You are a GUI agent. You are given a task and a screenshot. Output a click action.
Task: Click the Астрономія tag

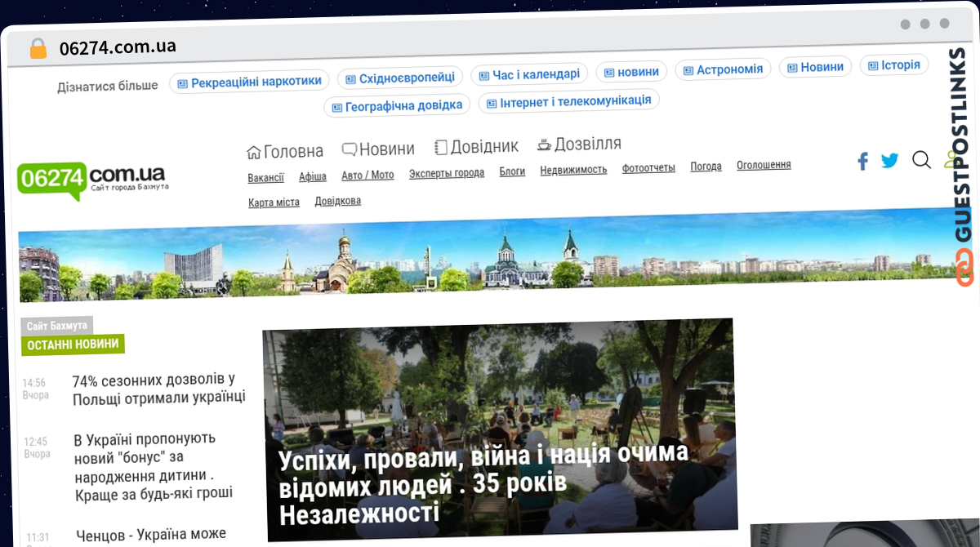(723, 69)
